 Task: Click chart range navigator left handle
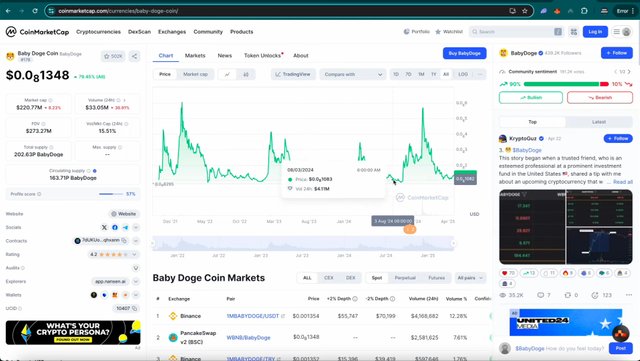pyautogui.click(x=154, y=243)
